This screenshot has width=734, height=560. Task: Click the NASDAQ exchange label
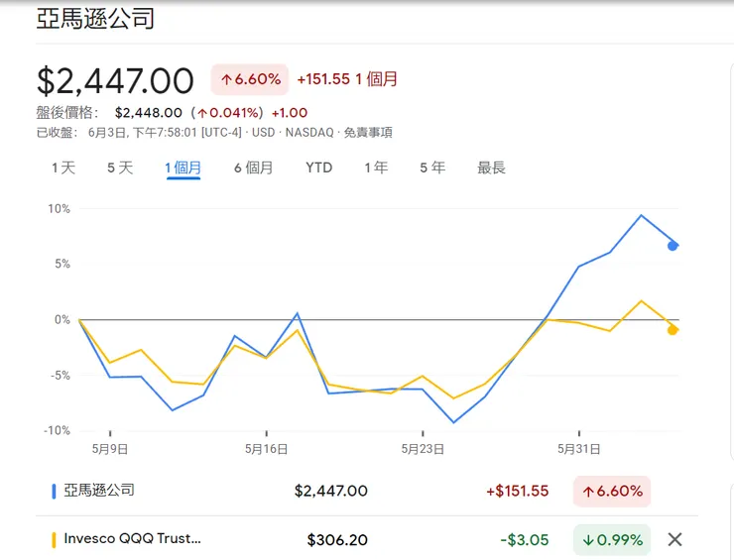309,133
